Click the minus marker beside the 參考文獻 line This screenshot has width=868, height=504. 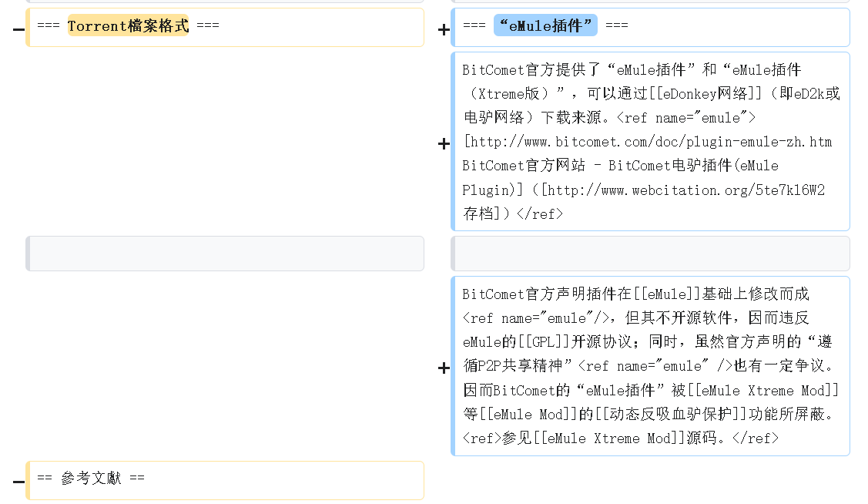(x=18, y=482)
